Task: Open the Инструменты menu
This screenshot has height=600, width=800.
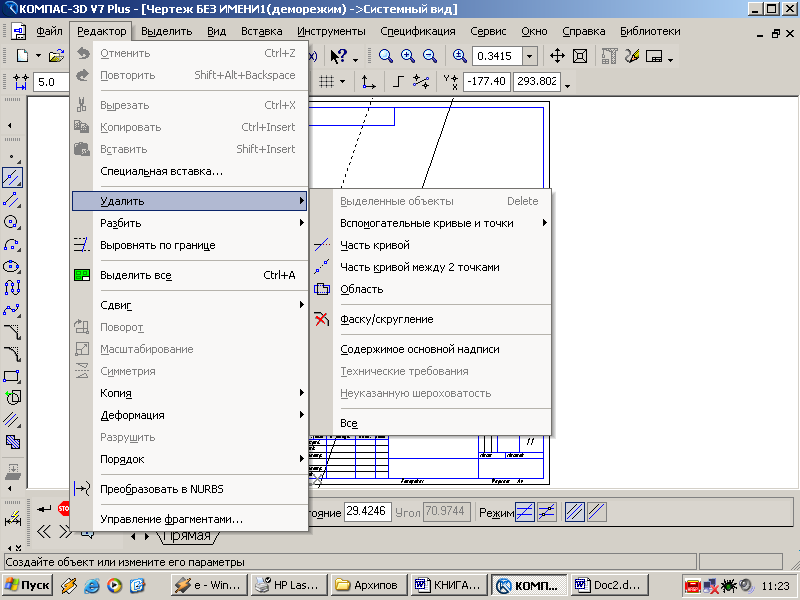Action: tap(332, 31)
